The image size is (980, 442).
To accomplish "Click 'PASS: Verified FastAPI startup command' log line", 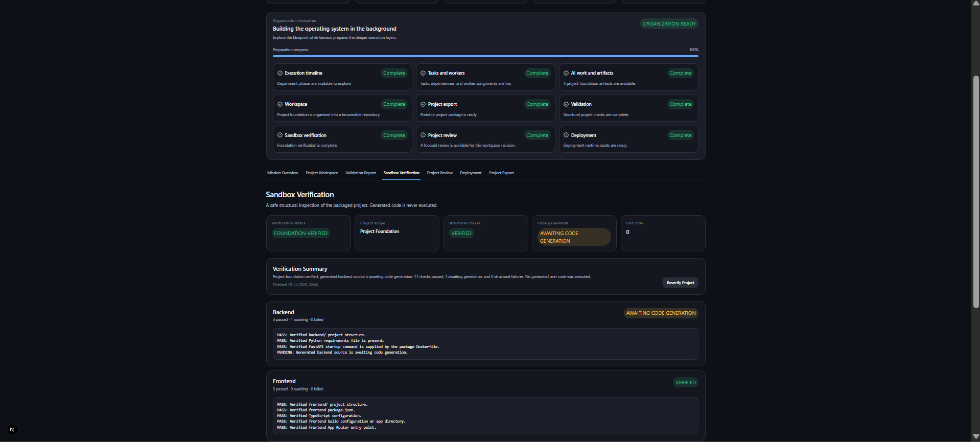I will coord(358,347).
